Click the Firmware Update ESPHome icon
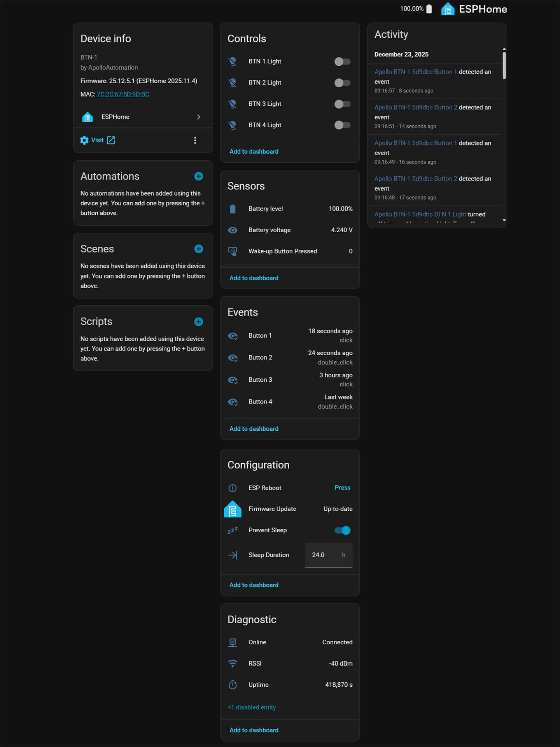Viewport: 560px width, 747px height. click(x=233, y=509)
